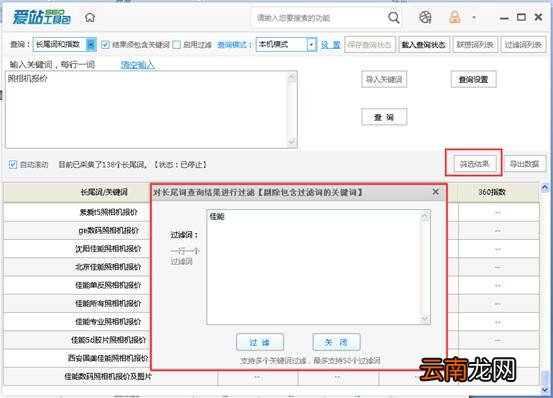Open 过滤词列表 button
Screen dimensions: 553x398
pyautogui.click(x=523, y=45)
